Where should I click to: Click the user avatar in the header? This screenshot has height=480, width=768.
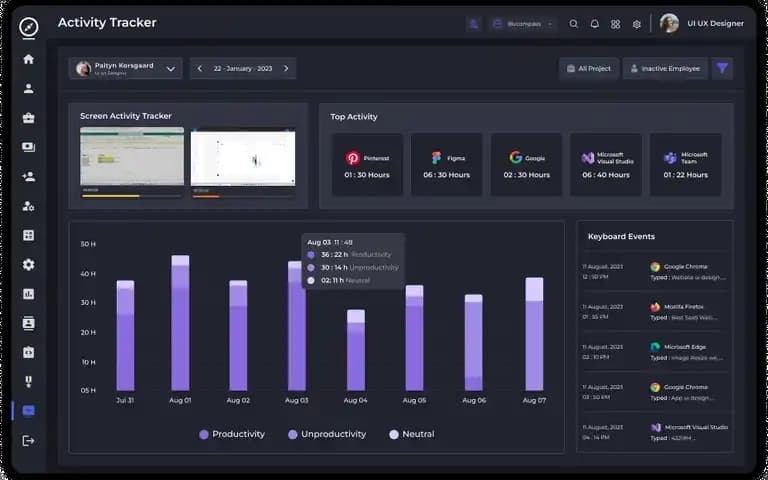669,23
